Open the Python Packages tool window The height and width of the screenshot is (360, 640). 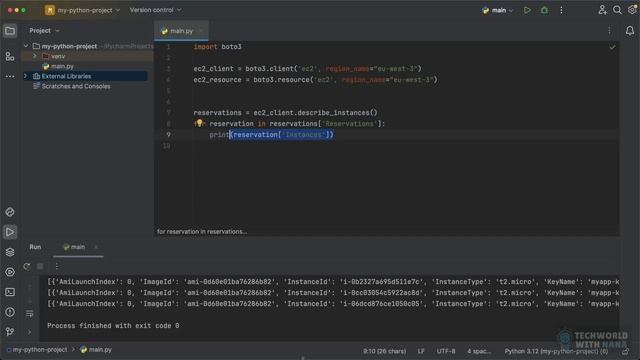tap(10, 212)
